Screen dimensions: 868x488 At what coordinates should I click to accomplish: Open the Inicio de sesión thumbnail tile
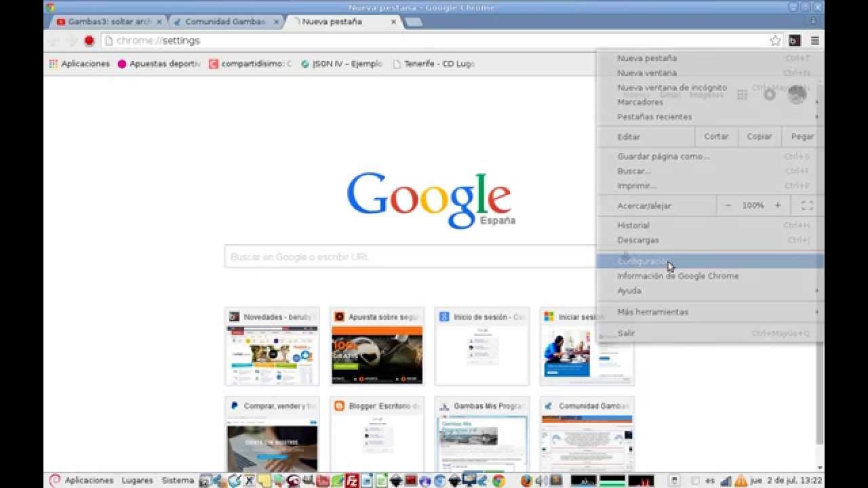[x=482, y=346]
